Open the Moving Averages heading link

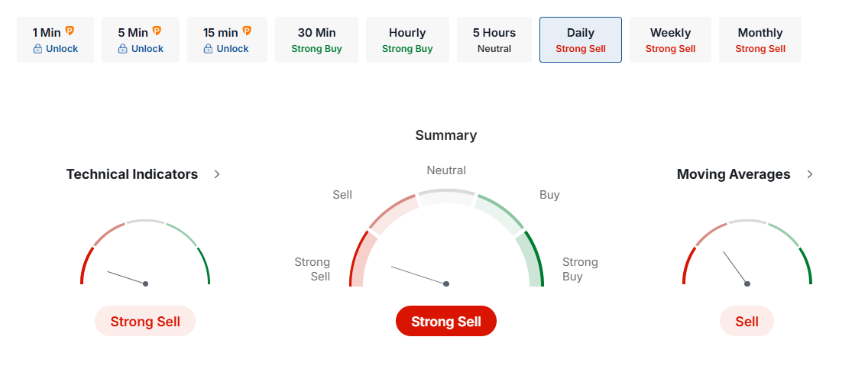[x=734, y=174]
